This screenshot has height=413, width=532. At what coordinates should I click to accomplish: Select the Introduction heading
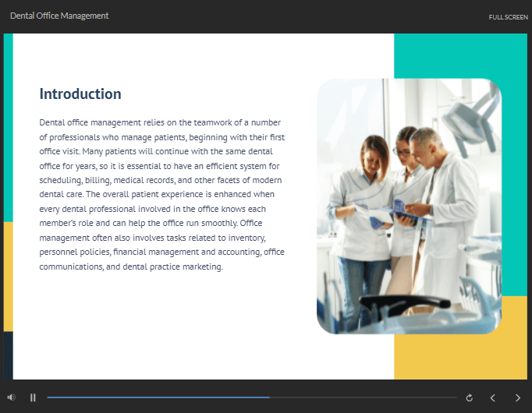80,94
